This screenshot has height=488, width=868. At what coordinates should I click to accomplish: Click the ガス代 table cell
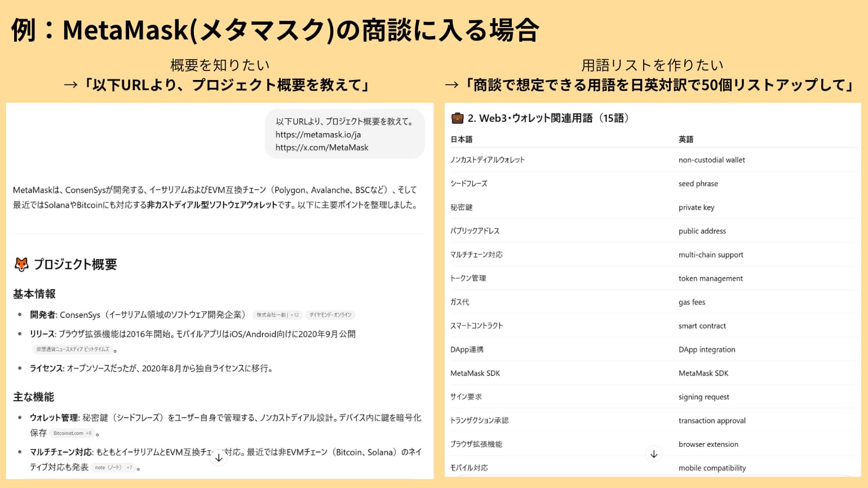click(x=460, y=302)
